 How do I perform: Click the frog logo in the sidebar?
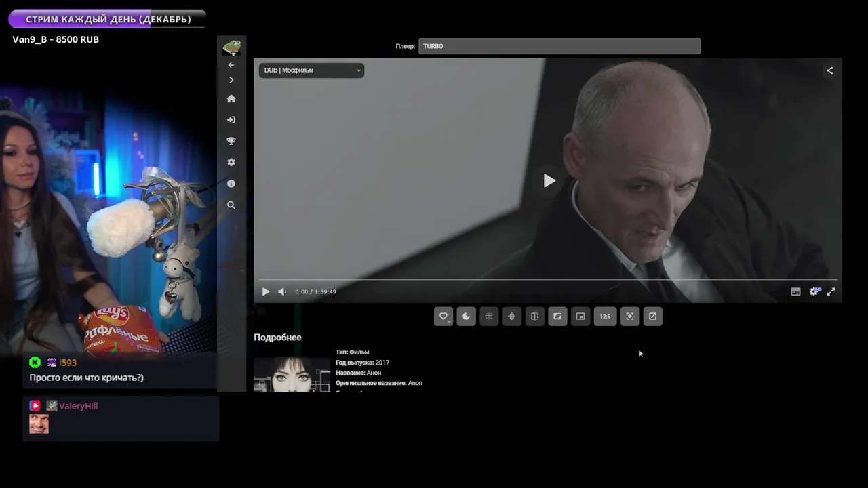(x=231, y=47)
